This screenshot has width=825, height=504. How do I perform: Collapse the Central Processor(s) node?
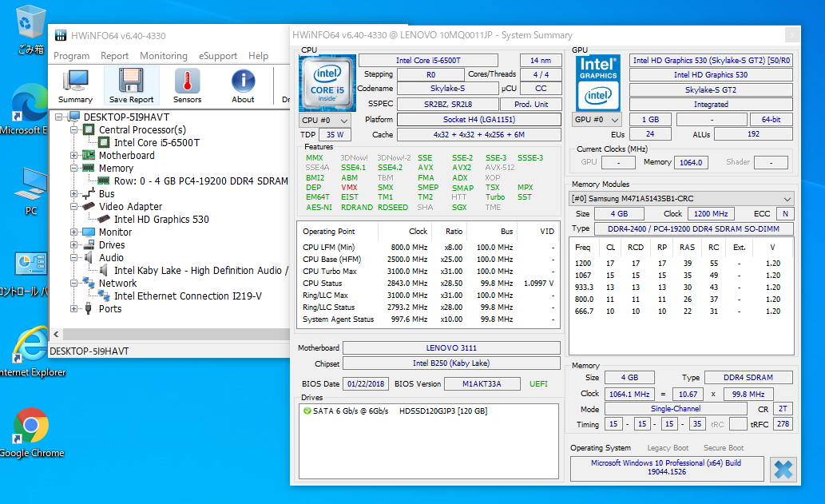coord(73,129)
